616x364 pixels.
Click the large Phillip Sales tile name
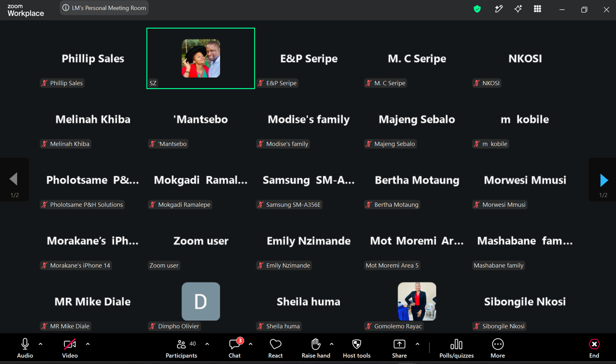[93, 58]
